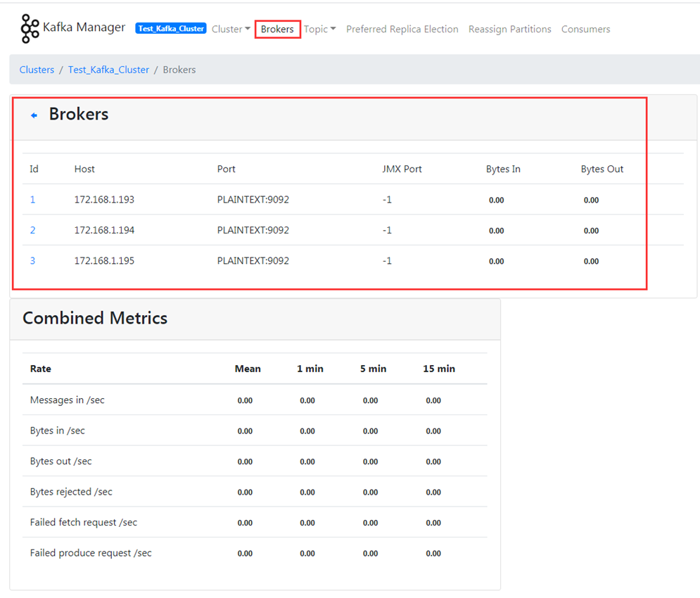The image size is (700, 598).
Task: Open broker Id 2 link
Action: pos(32,230)
